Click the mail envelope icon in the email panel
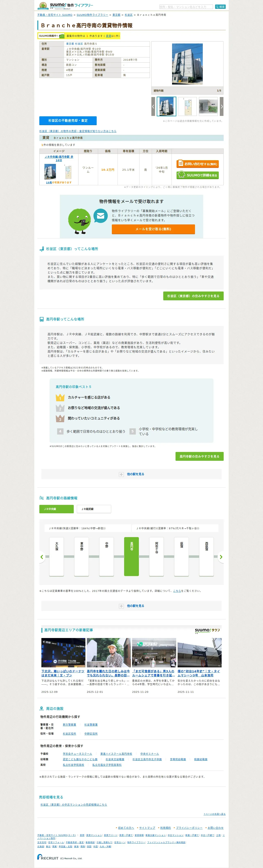The image size is (263, 868). tap(100, 216)
